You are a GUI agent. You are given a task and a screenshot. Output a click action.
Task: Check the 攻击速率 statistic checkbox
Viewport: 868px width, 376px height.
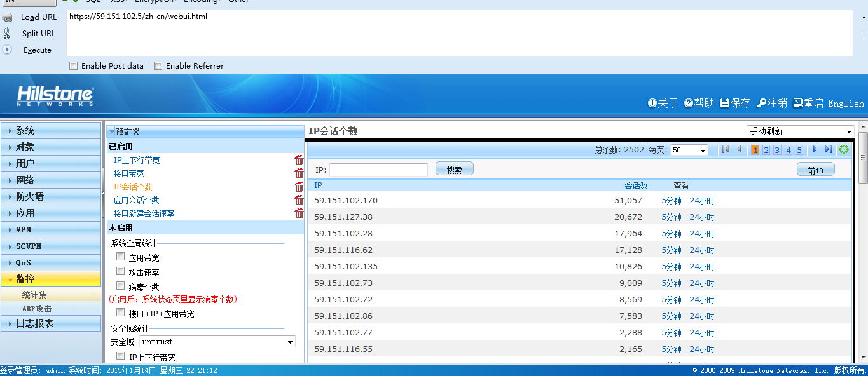[x=120, y=271]
